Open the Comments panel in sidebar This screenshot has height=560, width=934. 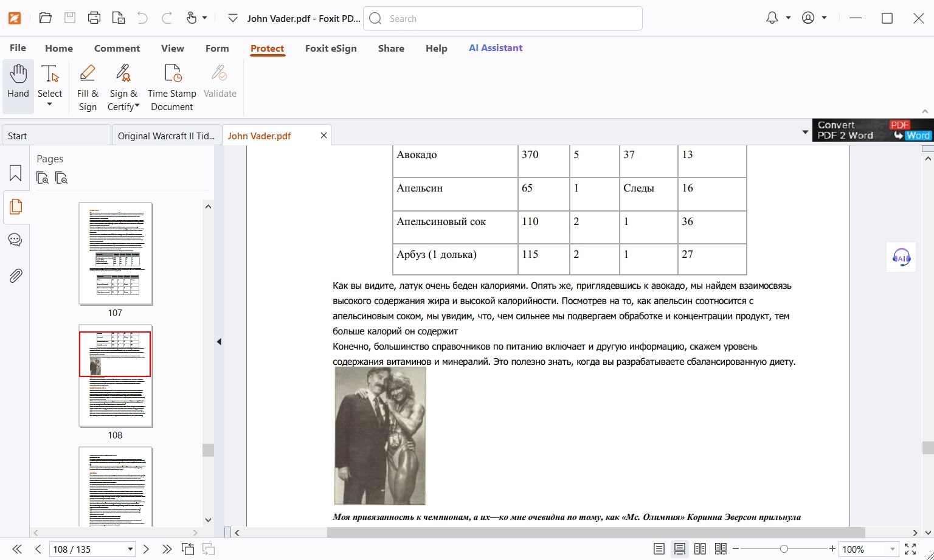tap(15, 240)
